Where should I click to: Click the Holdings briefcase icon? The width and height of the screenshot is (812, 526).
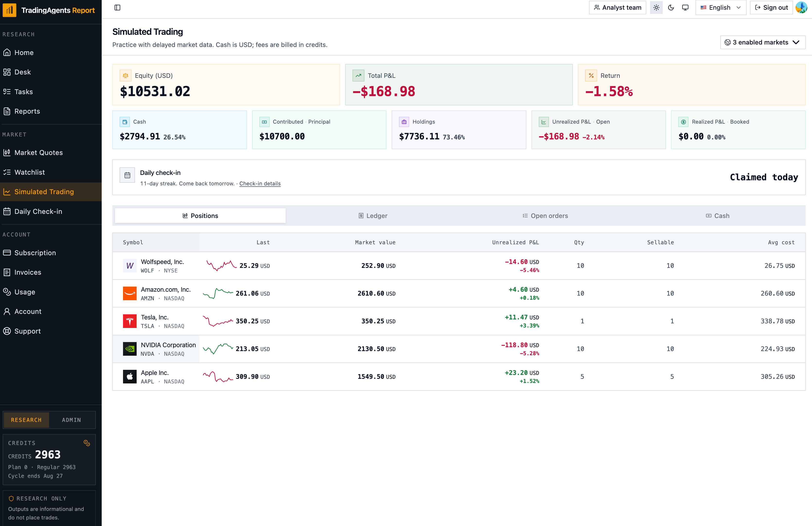coord(404,121)
